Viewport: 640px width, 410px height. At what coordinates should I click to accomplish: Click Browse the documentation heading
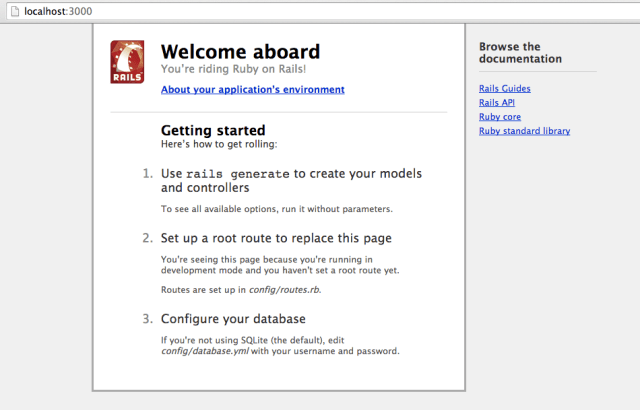click(520, 53)
